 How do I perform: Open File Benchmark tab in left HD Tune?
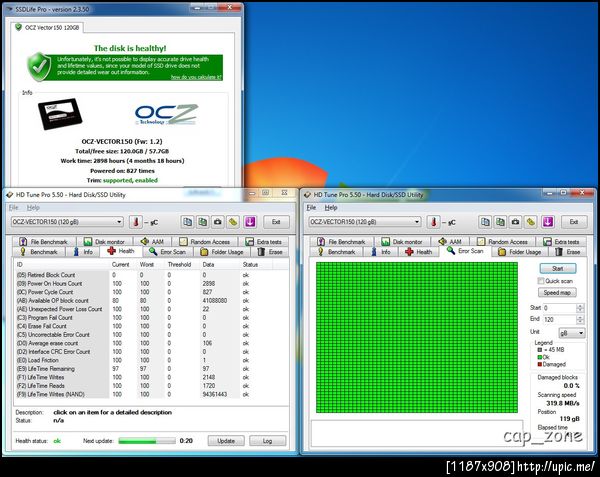tap(44, 242)
